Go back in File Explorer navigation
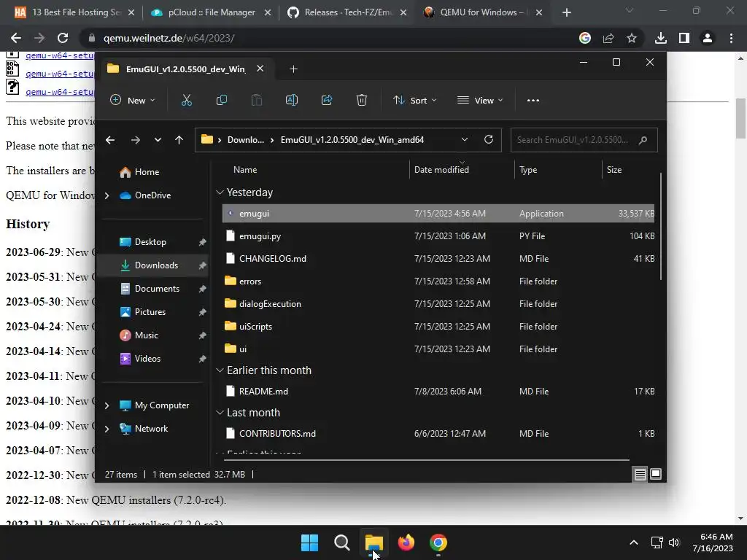This screenshot has width=747, height=560. 110,140
